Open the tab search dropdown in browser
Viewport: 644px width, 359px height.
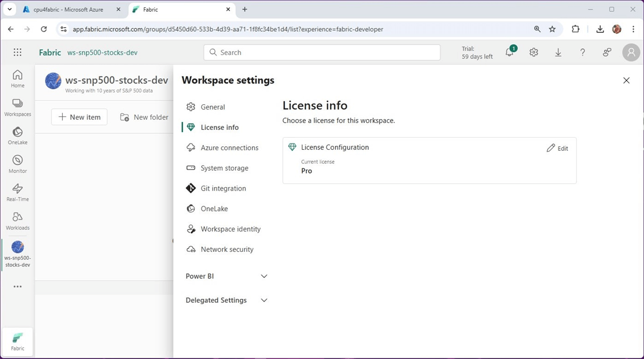pos(10,10)
